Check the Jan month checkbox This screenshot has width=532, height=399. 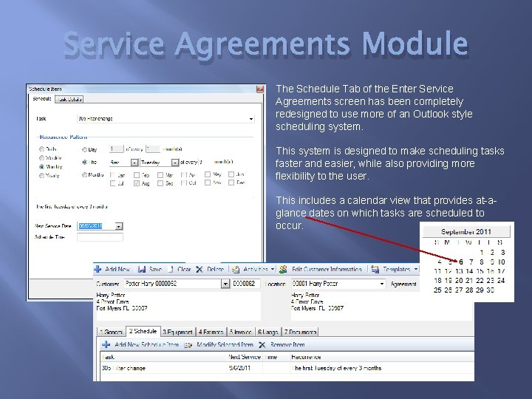(x=112, y=175)
